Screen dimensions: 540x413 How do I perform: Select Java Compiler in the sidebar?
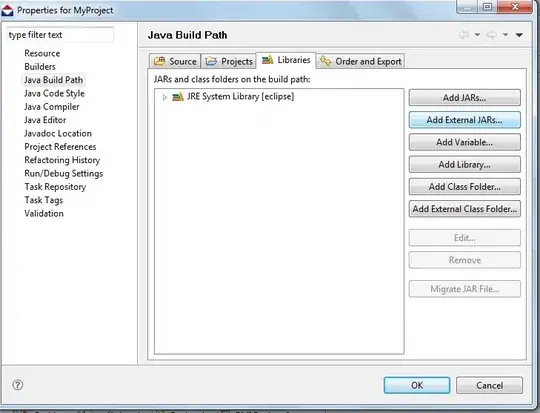[52, 107]
